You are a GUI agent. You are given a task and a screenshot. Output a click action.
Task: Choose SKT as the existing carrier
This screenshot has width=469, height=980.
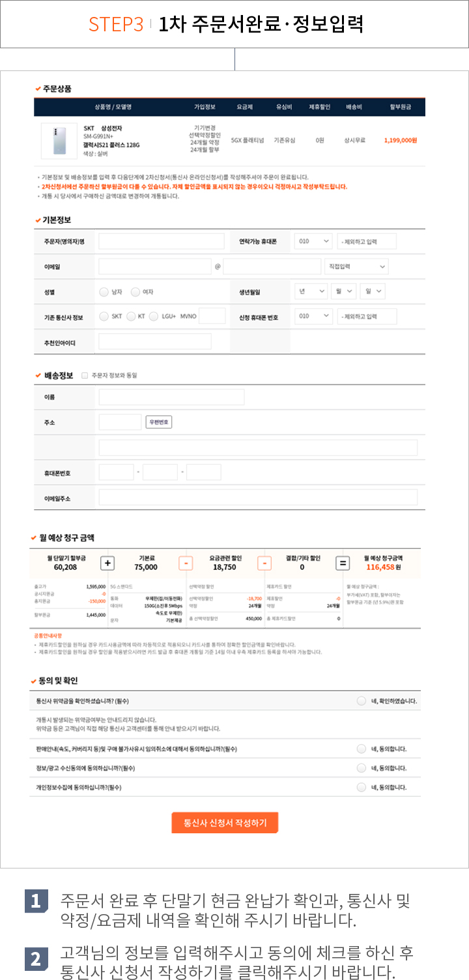tap(104, 316)
